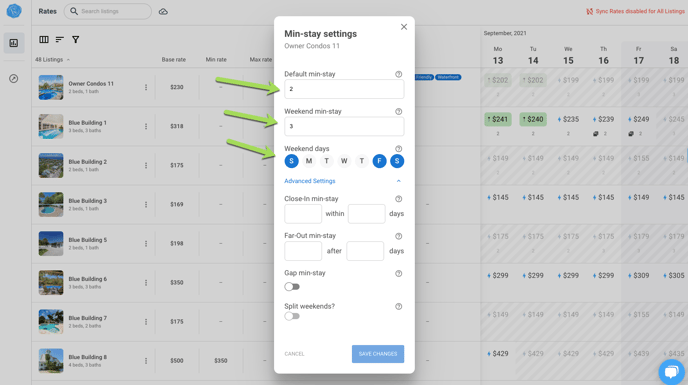Select Blue Building 6 $309 Friday rate
688x385 pixels.
(x=638, y=276)
